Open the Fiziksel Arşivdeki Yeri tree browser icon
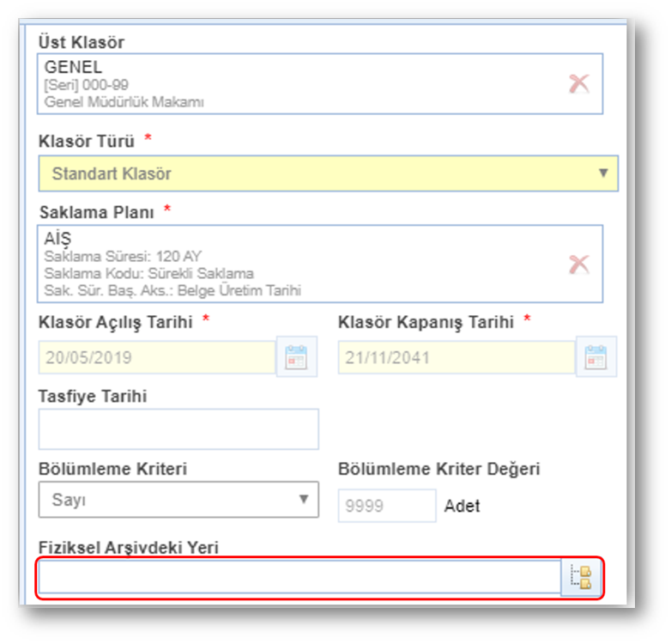The image size is (671, 644). [x=581, y=578]
